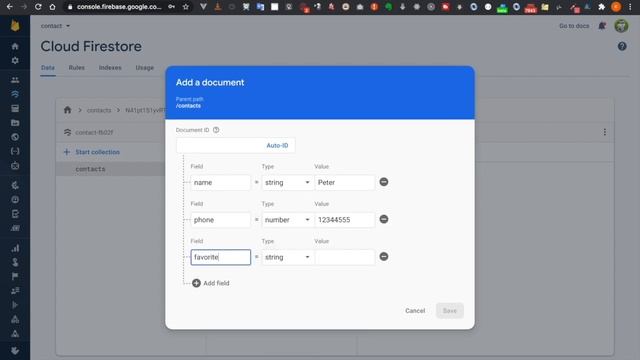This screenshot has width=640, height=360.
Task: Click the Firebase logo in sidebar
Action: coord(15,26)
